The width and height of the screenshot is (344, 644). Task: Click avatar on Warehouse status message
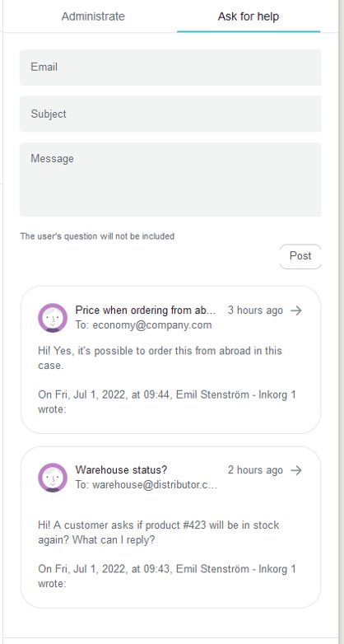coord(53,478)
